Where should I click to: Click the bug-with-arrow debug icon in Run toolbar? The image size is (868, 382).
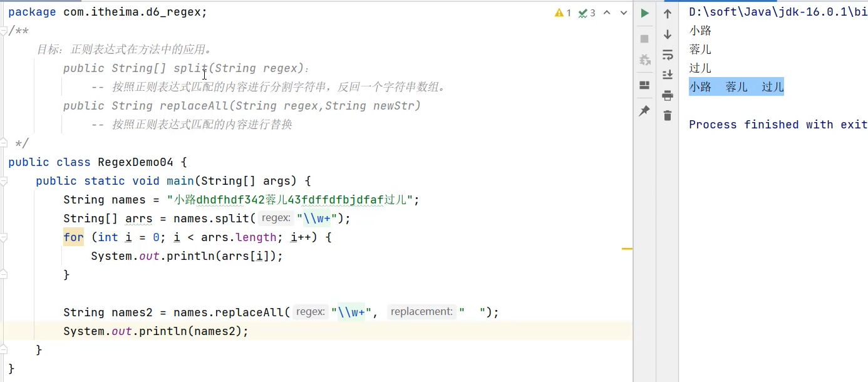click(644, 60)
